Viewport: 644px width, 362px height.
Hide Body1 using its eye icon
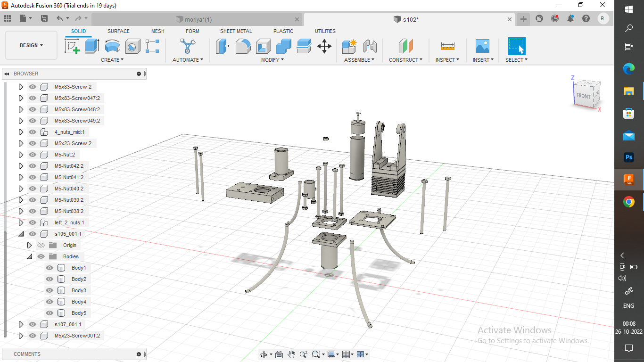point(50,268)
